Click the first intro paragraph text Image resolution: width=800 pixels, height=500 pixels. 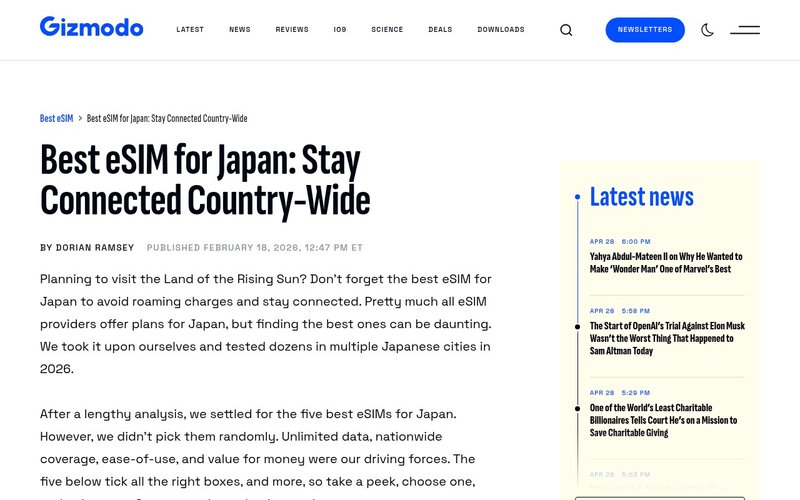(x=266, y=324)
